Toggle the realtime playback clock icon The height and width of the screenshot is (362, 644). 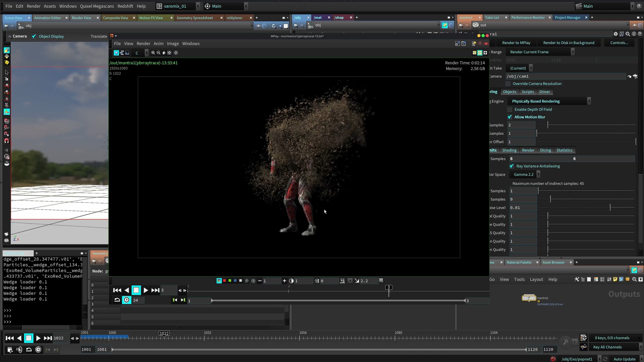[x=38, y=350]
